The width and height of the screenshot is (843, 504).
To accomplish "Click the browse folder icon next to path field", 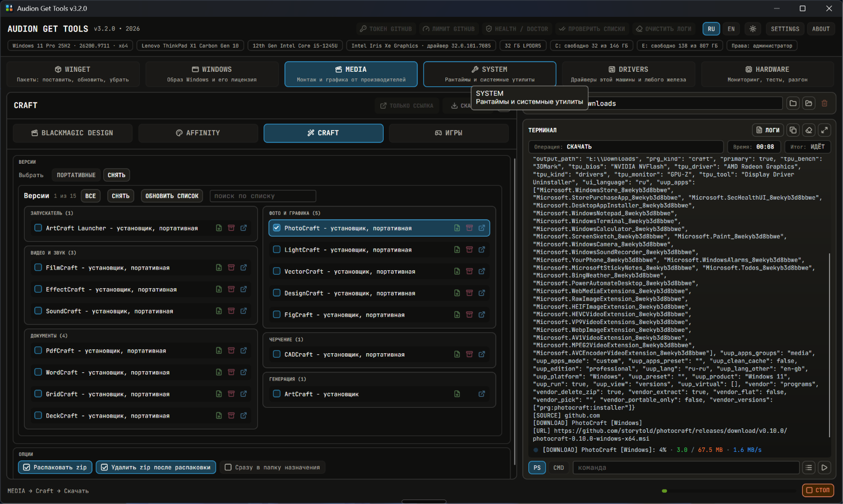I will (x=793, y=103).
